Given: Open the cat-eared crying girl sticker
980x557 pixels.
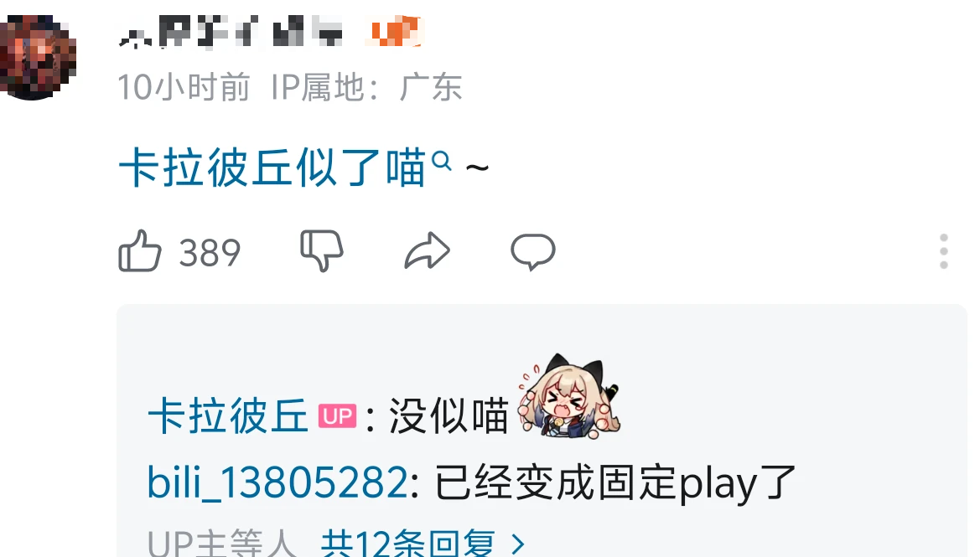Looking at the screenshot, I should coord(568,395).
